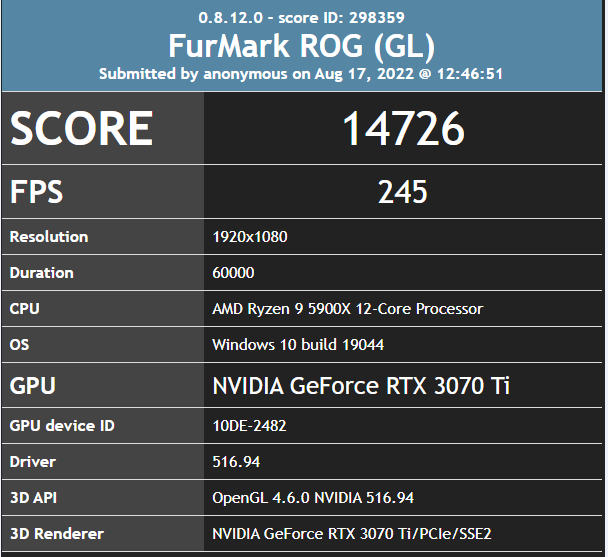The image size is (608, 557).
Task: Click the Resolution row label
Action: pos(49,237)
